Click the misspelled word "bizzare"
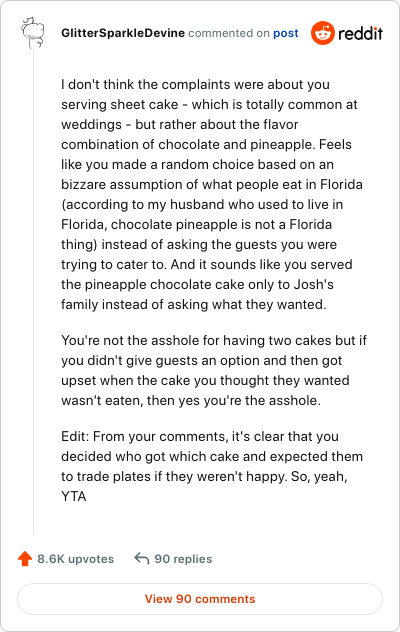 click(x=83, y=185)
